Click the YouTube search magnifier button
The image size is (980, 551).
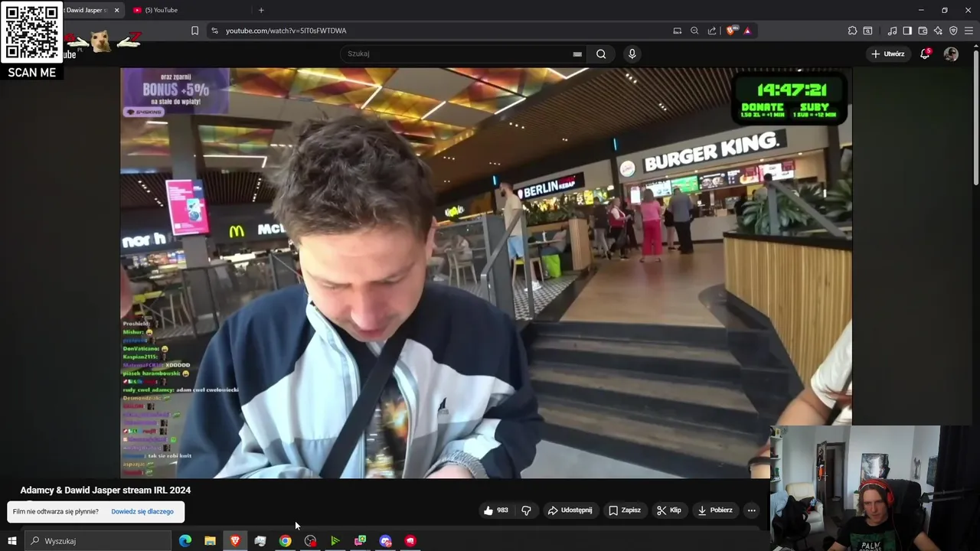(x=601, y=54)
